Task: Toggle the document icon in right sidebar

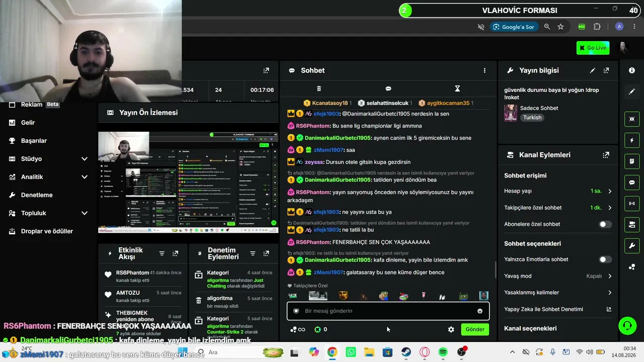Action: coord(632,161)
